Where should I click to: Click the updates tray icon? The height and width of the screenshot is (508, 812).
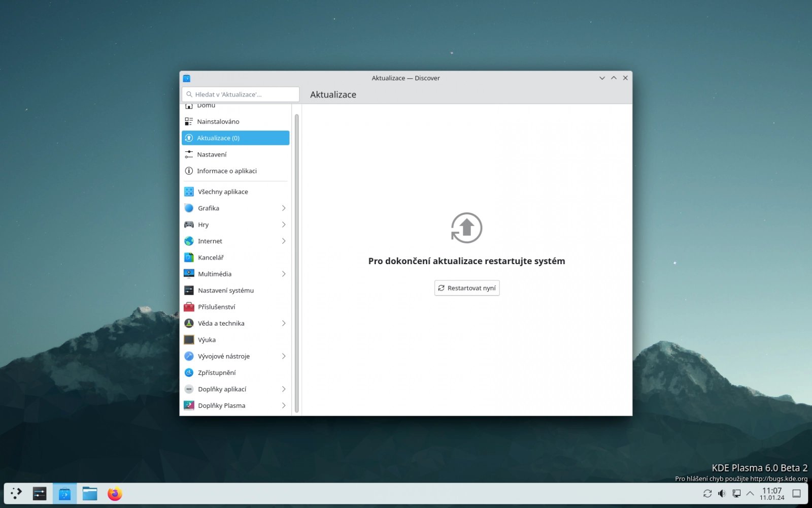(707, 493)
